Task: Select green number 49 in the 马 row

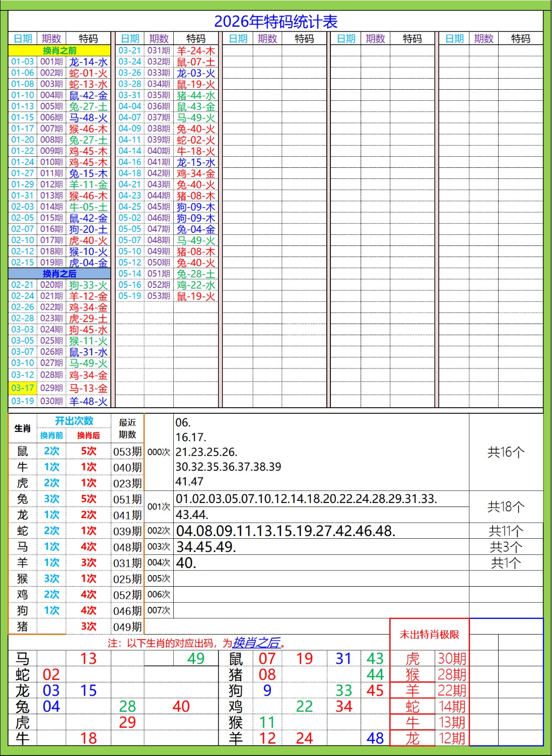Action: point(195,659)
